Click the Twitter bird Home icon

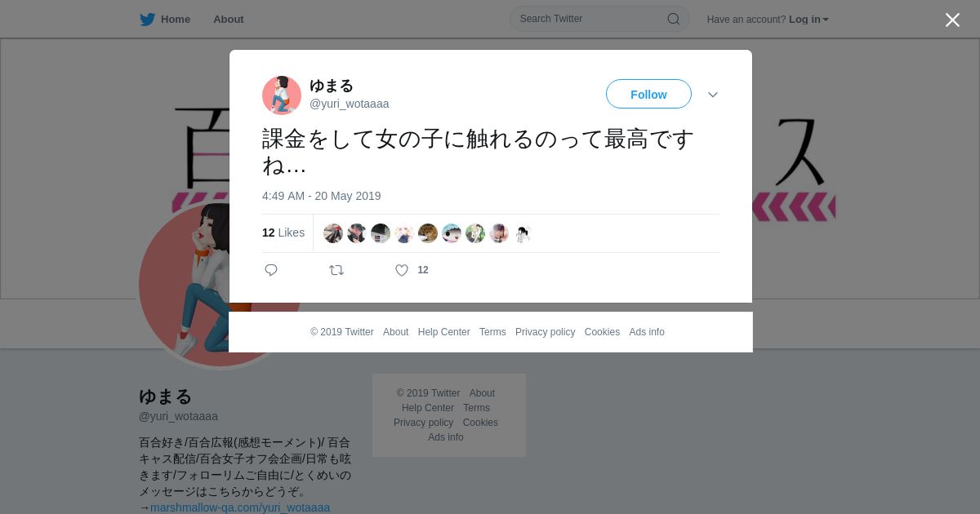click(x=147, y=19)
